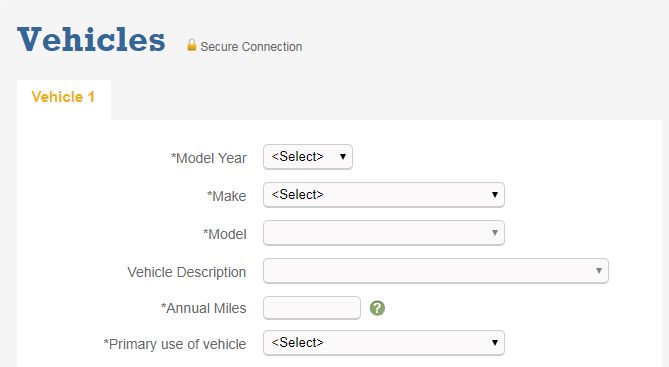This screenshot has height=367, width=669.
Task: Open the Vehicle Description dropdown
Action: [x=436, y=271]
